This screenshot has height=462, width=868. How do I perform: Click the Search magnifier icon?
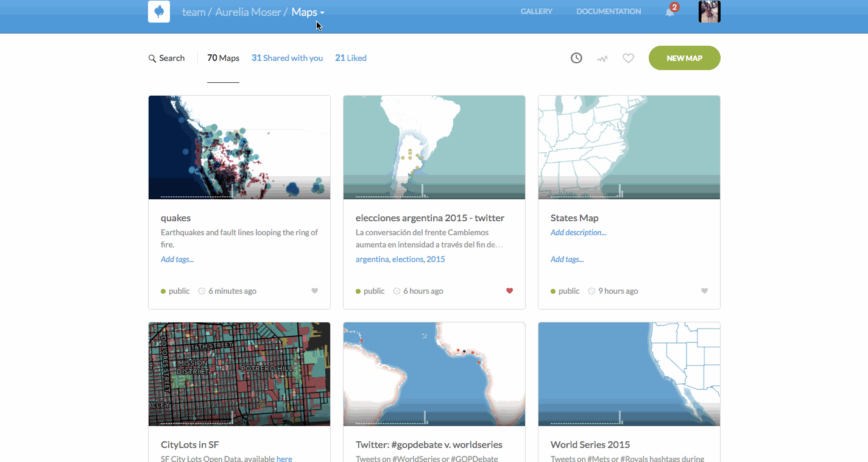(152, 59)
